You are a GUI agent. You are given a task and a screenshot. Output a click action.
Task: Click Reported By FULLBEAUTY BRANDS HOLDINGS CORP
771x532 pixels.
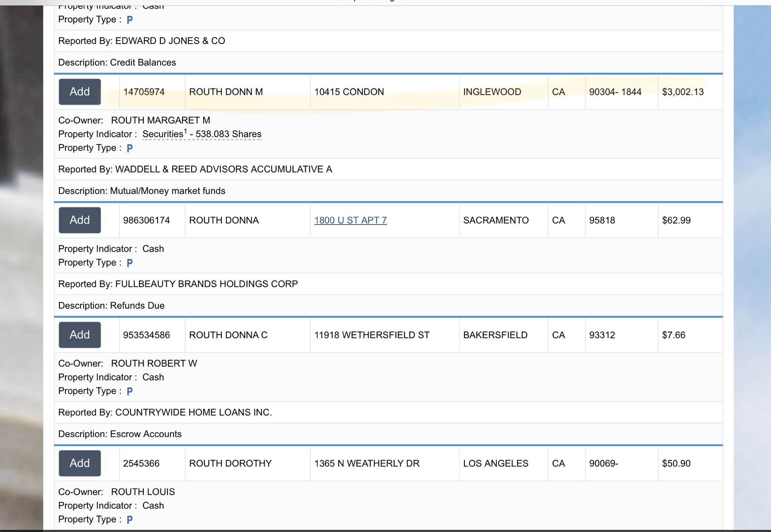click(x=178, y=284)
